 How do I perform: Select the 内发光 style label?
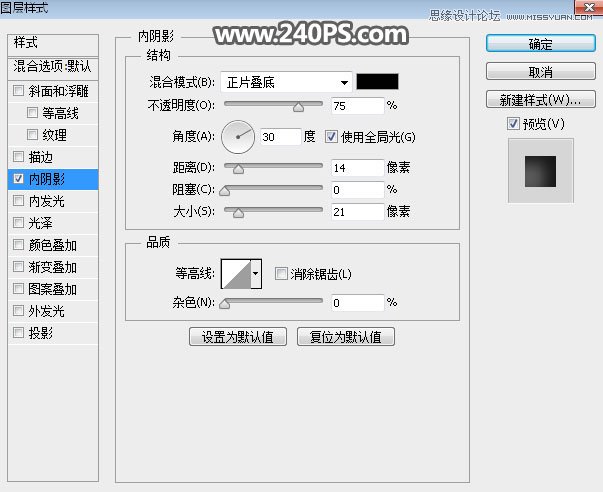pos(47,201)
